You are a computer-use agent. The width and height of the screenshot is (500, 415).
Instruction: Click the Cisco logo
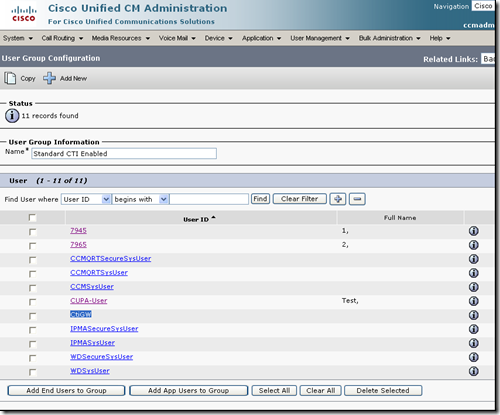tap(24, 14)
